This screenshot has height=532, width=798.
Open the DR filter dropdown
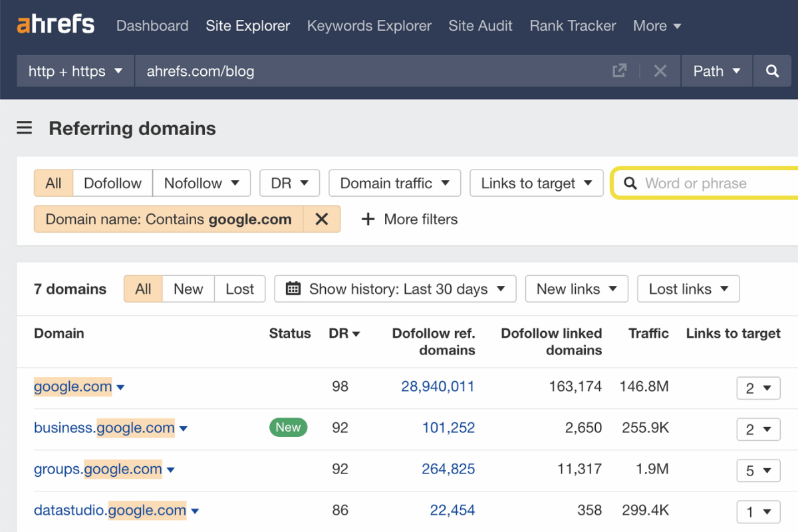[x=289, y=183]
